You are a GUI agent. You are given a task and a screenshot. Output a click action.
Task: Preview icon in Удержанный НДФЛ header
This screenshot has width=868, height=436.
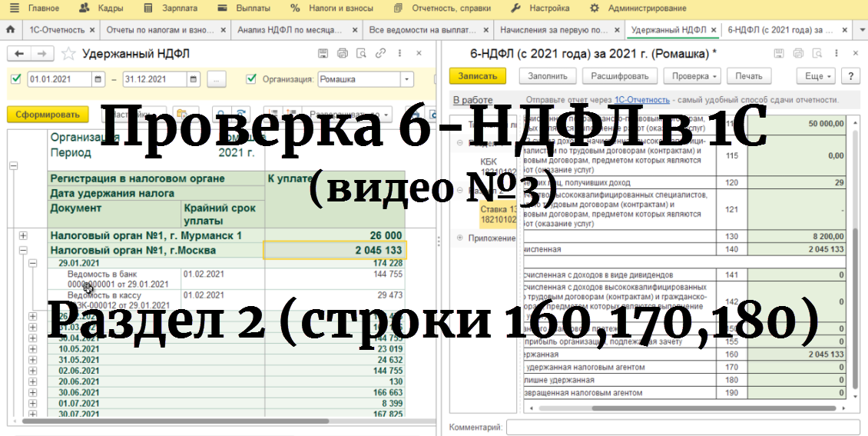[x=362, y=54]
